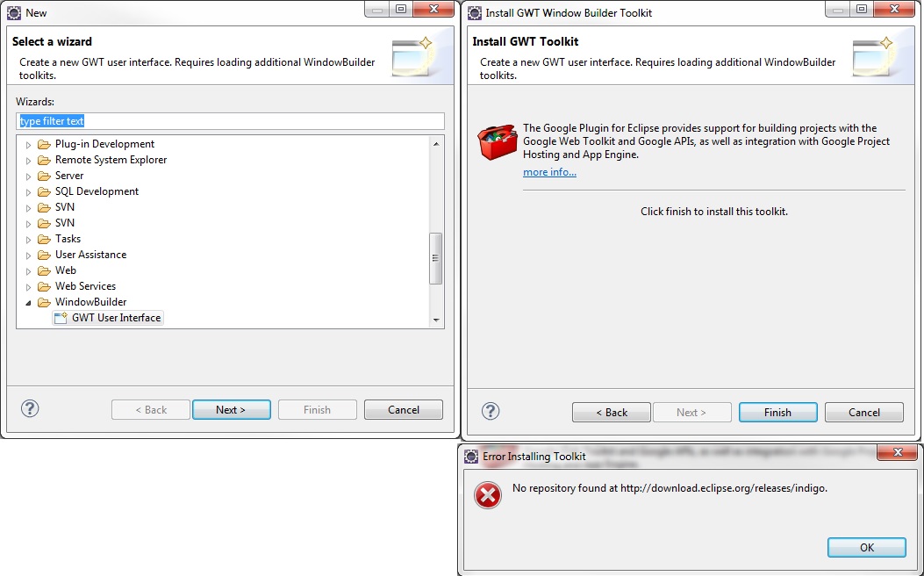The image size is (924, 576).
Task: Click Next in the New wizard dialog
Action: (231, 410)
